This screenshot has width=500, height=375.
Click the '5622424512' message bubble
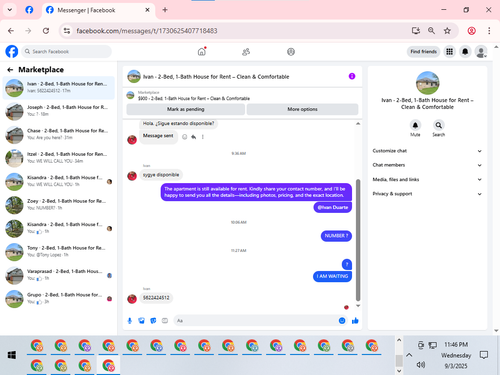tap(156, 298)
